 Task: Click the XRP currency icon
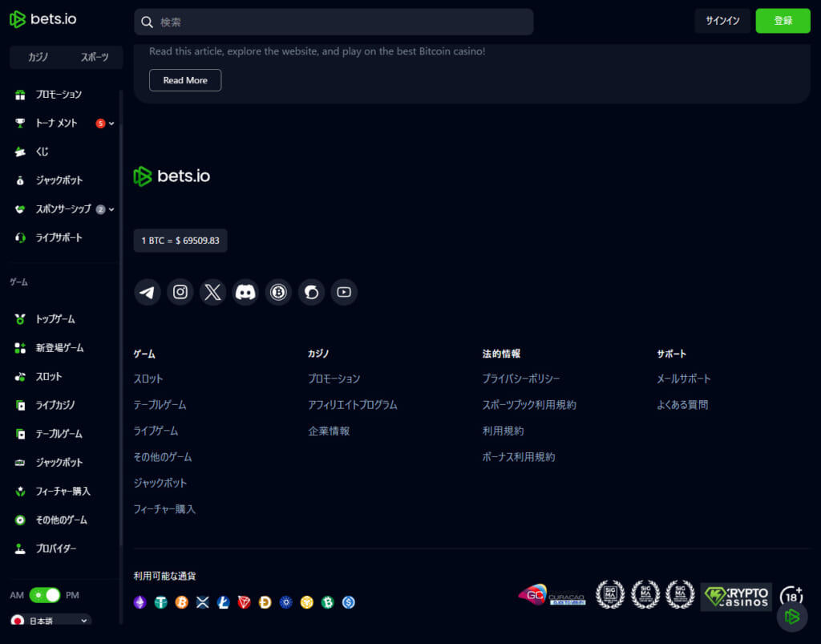tap(203, 602)
